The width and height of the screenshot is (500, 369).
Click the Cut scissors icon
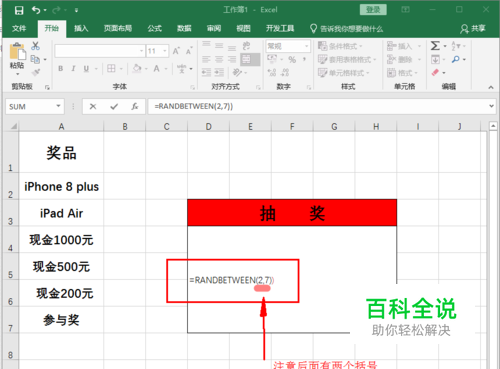[x=35, y=46]
